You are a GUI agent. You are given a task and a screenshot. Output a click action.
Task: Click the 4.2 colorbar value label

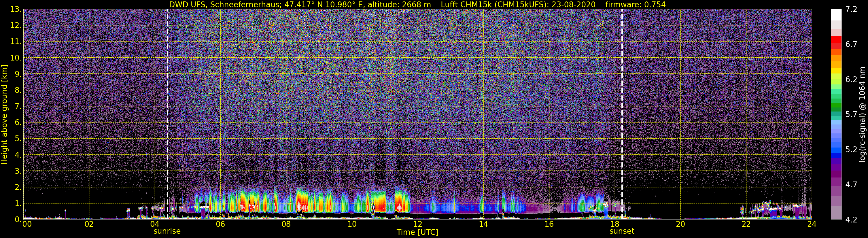(x=851, y=220)
